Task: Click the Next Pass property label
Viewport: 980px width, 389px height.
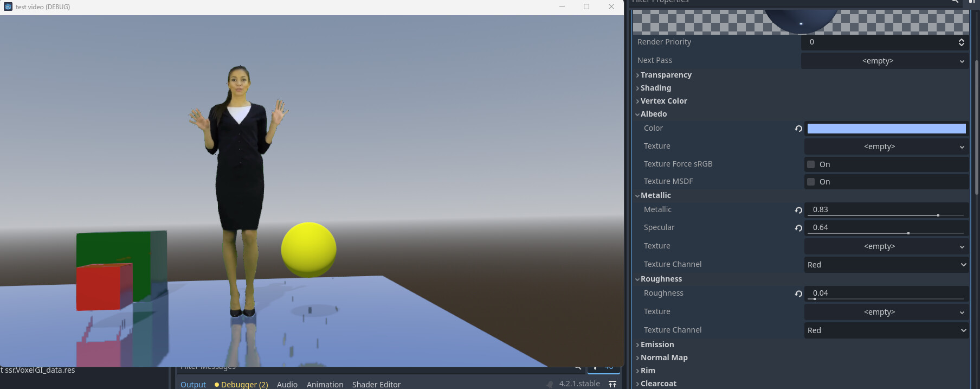Action: pyautogui.click(x=655, y=60)
